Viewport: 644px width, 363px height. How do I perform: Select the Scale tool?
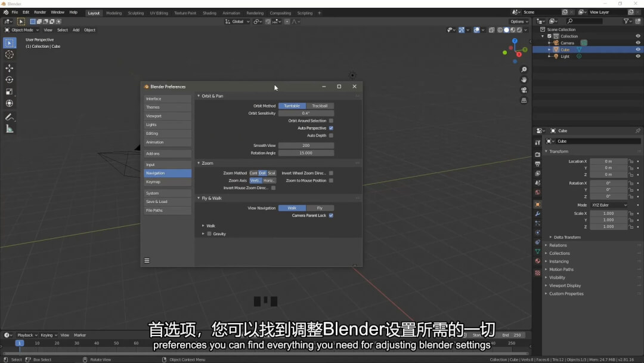pos(10,92)
